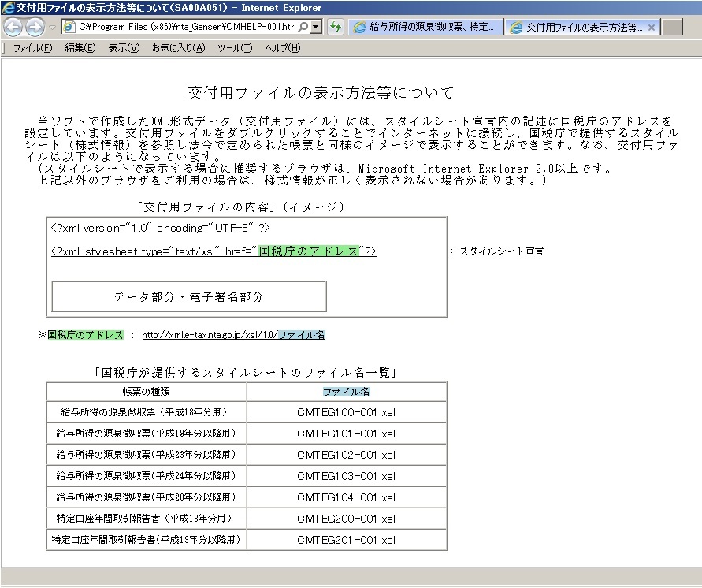Image resolution: width=702 pixels, height=588 pixels.
Task: Open the ヘルプ(H) menu
Action: [283, 48]
